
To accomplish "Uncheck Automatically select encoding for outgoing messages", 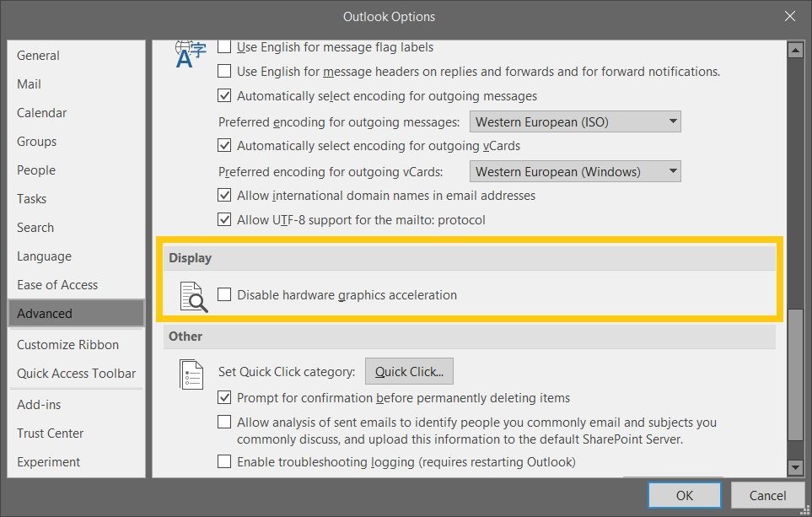I will coord(224,95).
